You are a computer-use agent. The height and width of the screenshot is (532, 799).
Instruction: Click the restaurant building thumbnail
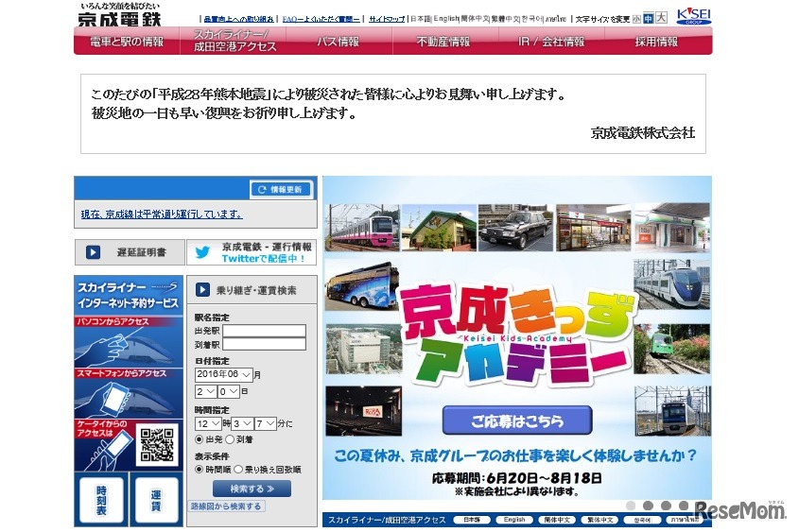439,228
